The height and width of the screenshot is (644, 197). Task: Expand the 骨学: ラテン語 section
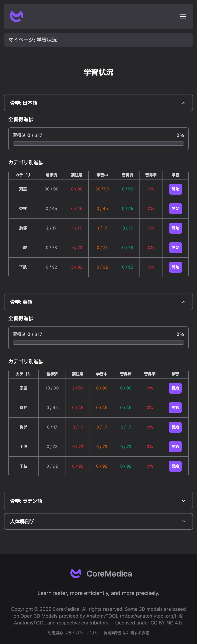[x=98, y=501]
